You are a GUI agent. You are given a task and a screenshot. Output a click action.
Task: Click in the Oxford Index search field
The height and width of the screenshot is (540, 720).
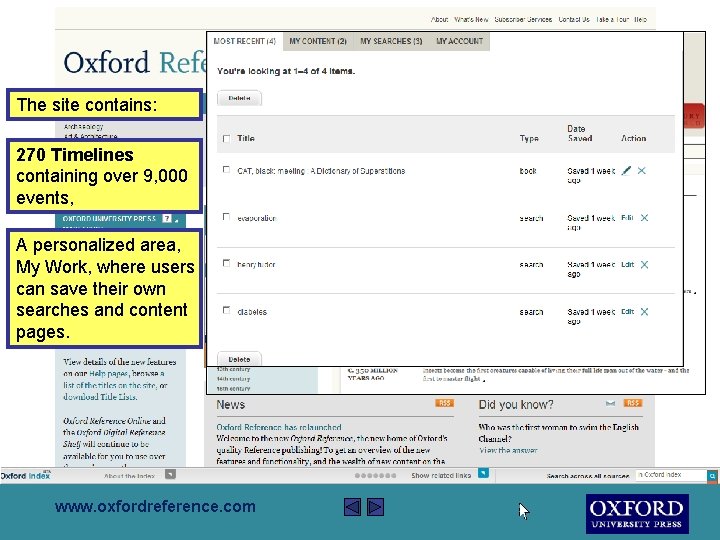671,475
